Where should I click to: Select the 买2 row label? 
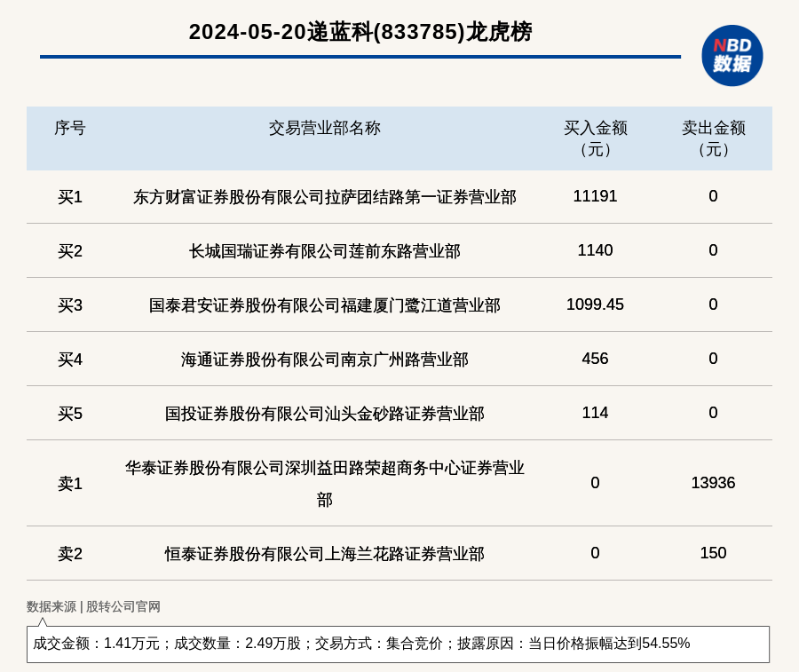tap(70, 250)
